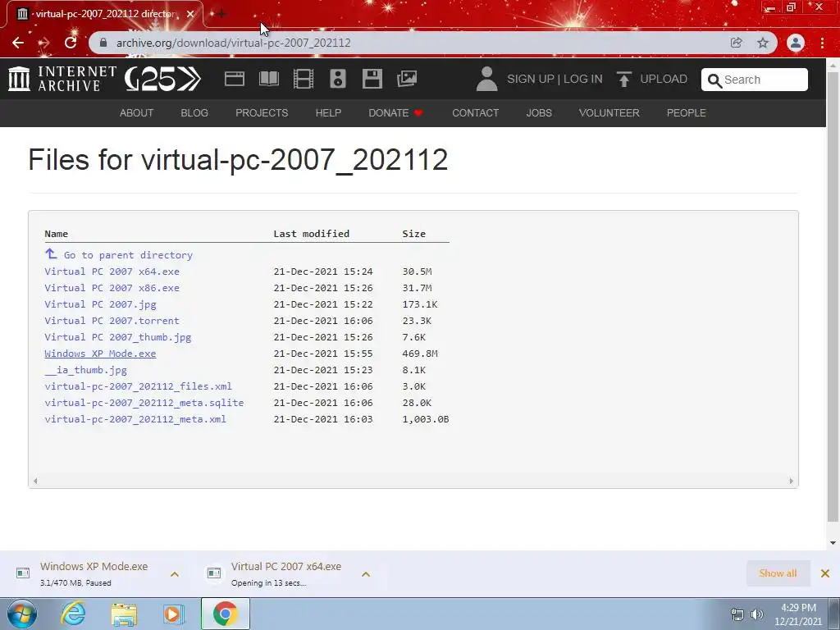This screenshot has width=840, height=630.
Task: Open virtual-pc-2007_202112_meta.xml
Action: [135, 419]
